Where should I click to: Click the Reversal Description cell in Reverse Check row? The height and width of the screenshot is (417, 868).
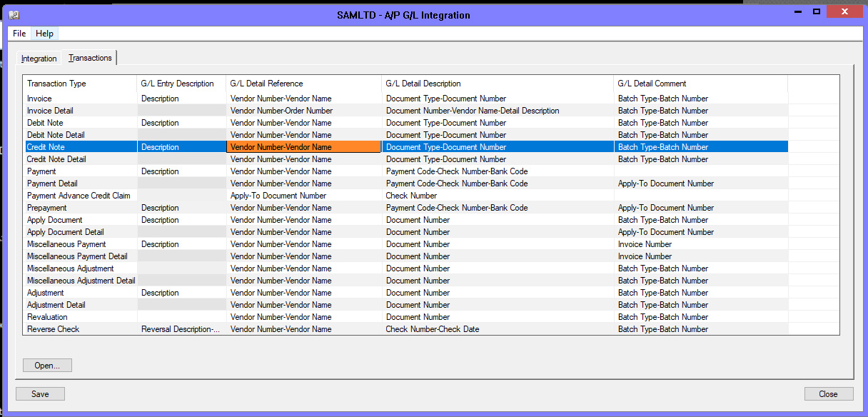[181, 329]
